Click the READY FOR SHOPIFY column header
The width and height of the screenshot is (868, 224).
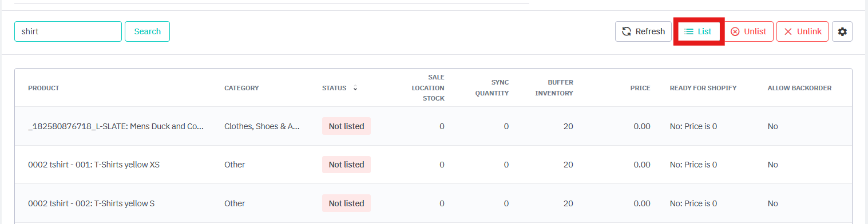point(703,88)
